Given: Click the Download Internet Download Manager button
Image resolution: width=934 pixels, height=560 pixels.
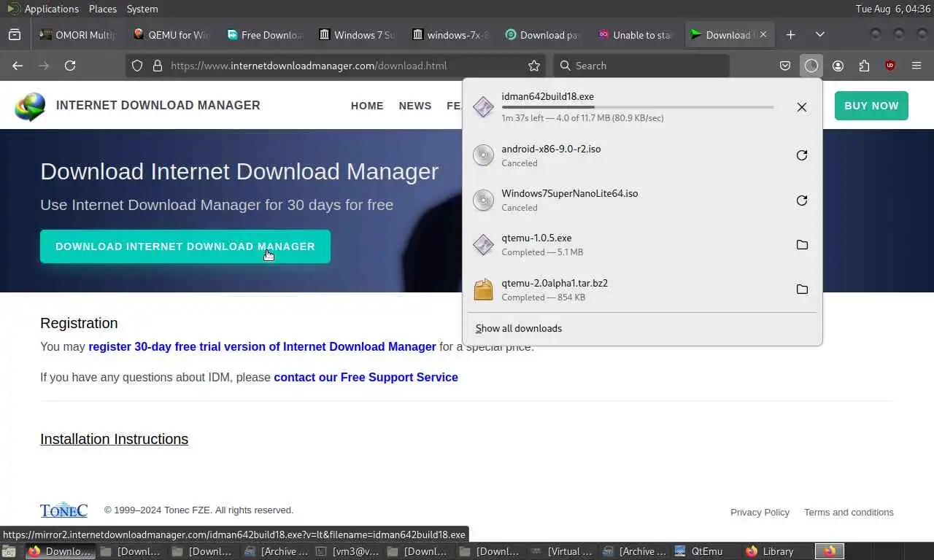Looking at the screenshot, I should coord(185,246).
